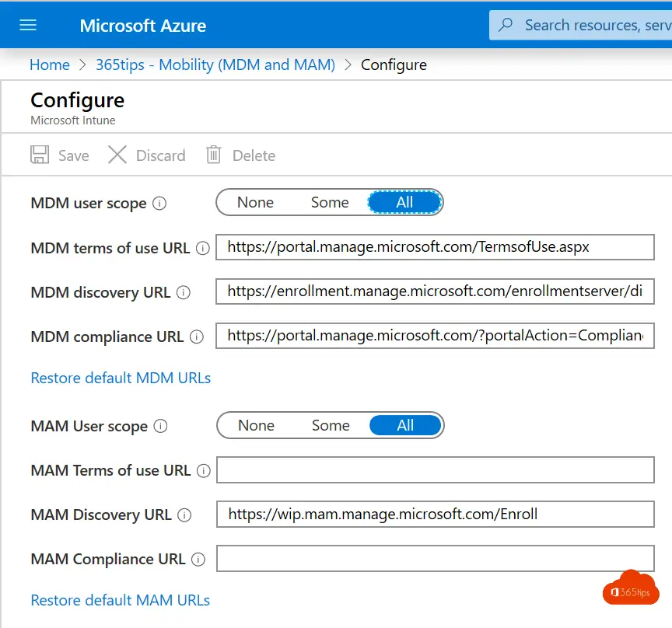Click the Delete button label

(x=254, y=155)
